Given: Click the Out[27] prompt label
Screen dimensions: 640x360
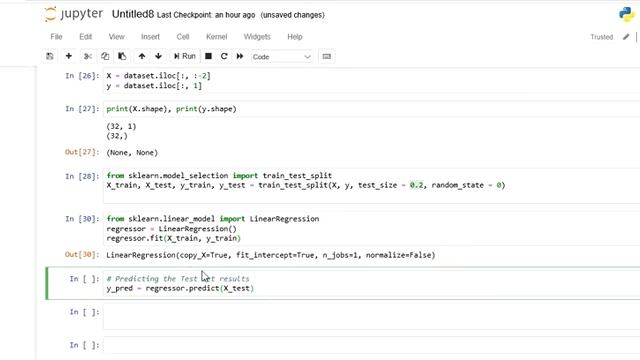Looking at the screenshot, I should tap(82, 152).
